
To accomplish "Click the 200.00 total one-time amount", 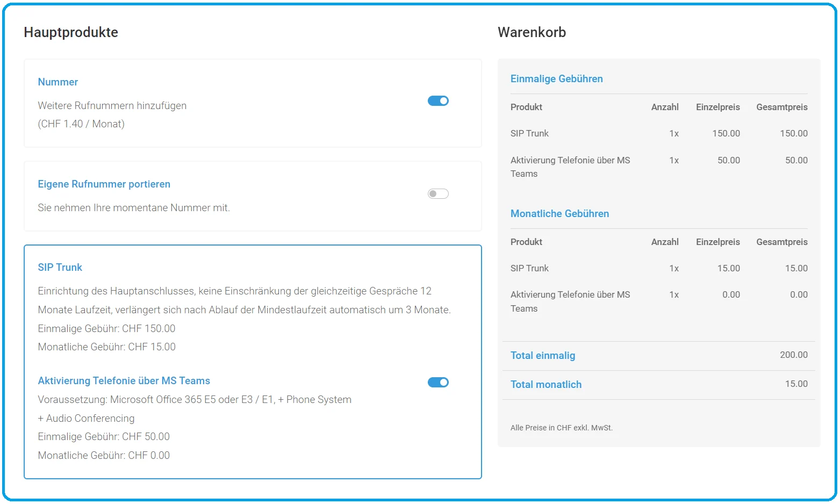I will (794, 355).
